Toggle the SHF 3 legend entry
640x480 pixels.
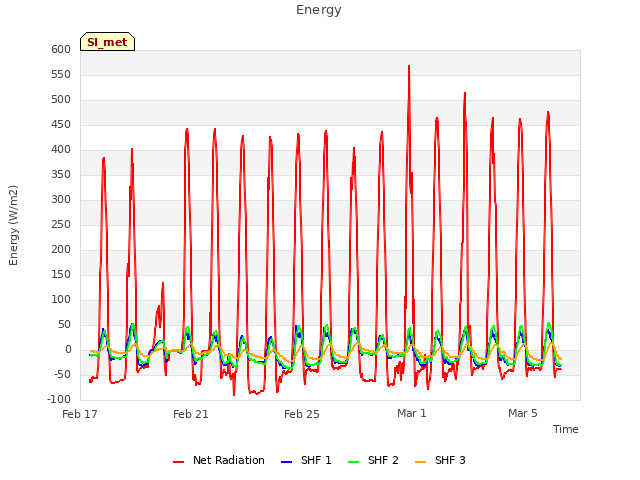tap(440, 460)
